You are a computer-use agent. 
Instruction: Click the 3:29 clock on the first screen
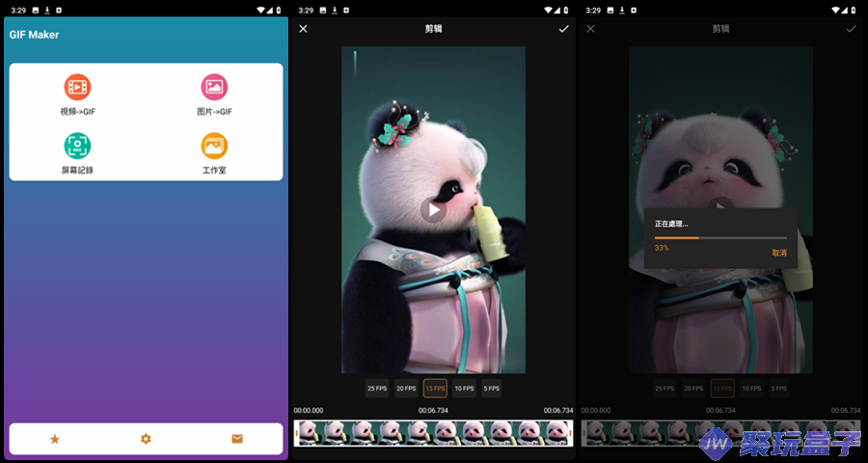17,10
